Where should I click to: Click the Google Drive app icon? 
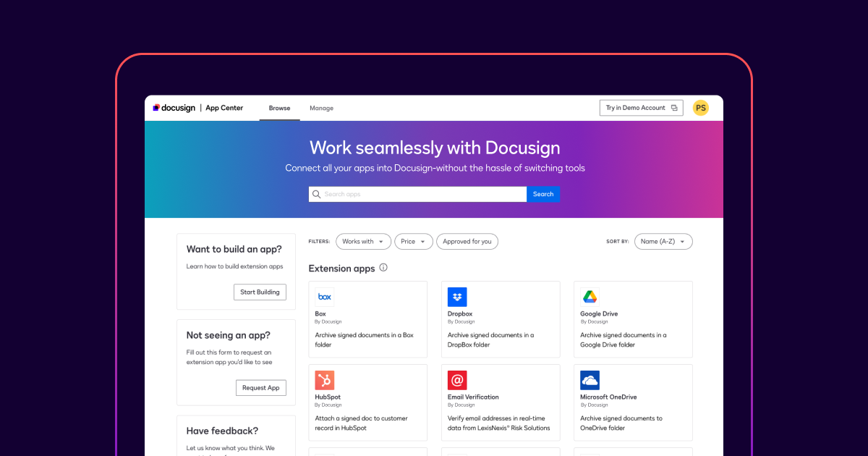590,296
